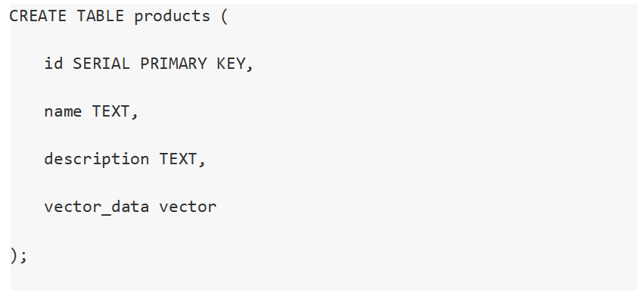Click the comma after KEY
644x299 pixels.
point(250,68)
